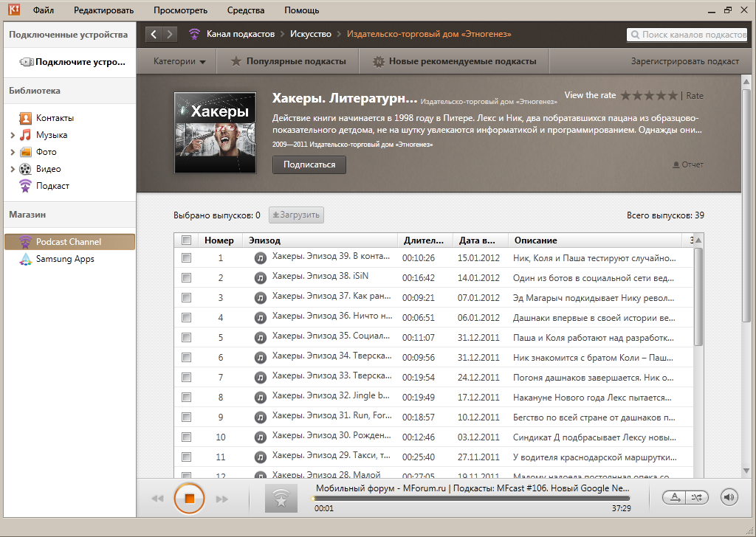The height and width of the screenshot is (537, 756).
Task: Click the audio icon of episode 35
Action: point(261,338)
